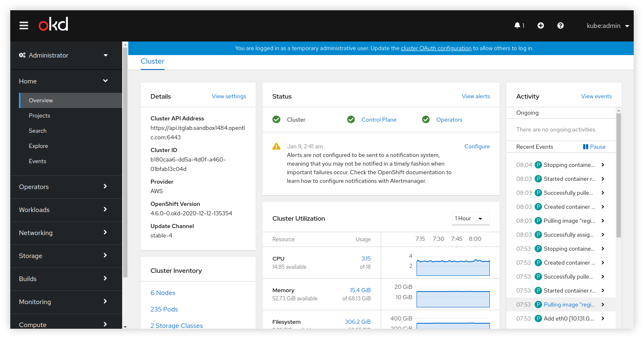Expand the 07:53 Pulling image event

[603, 304]
